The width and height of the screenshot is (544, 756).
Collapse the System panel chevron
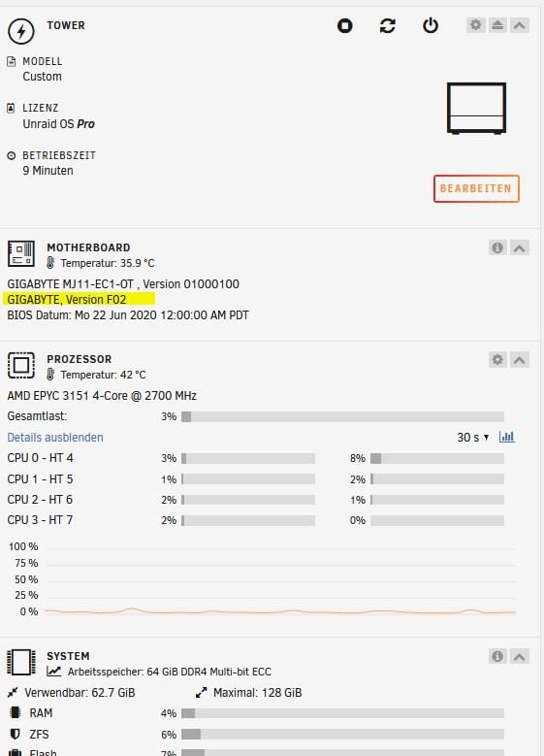click(520, 656)
